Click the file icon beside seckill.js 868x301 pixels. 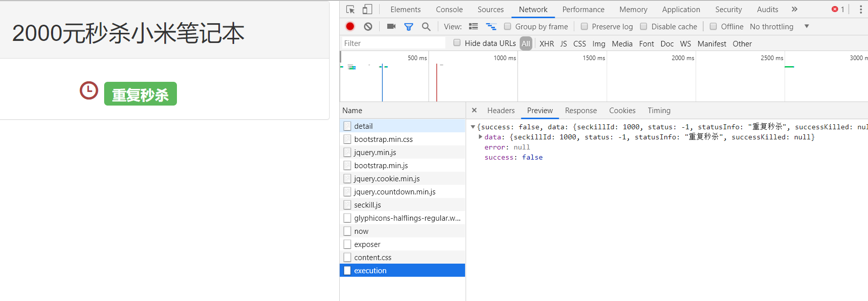(x=347, y=205)
